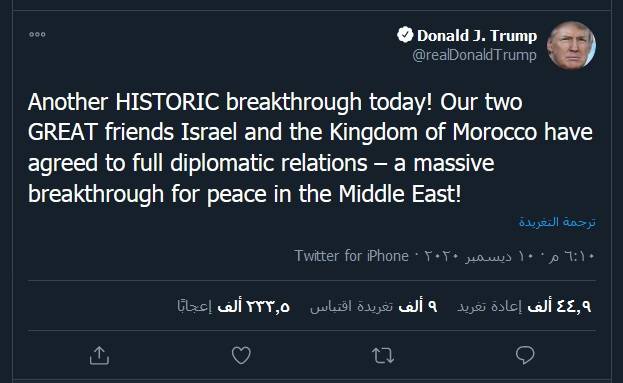
Task: Click the tweet text mentioning Kingdom of Morocco
Action: (310, 147)
